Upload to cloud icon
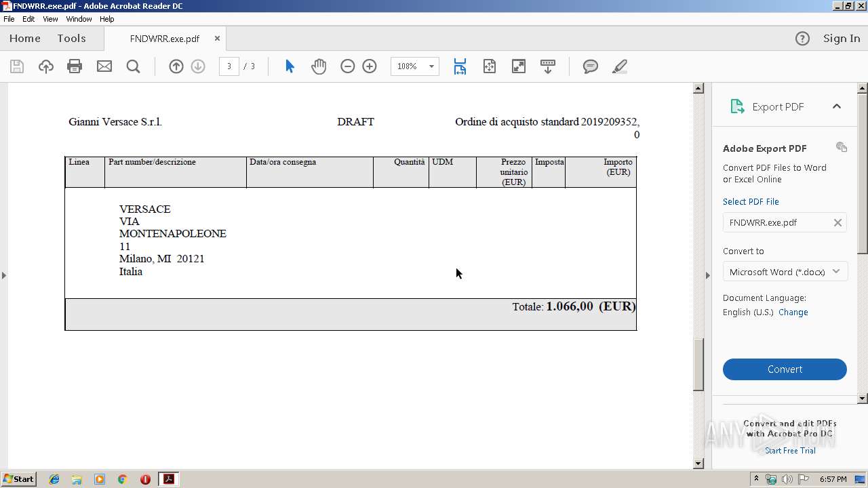Image resolution: width=868 pixels, height=488 pixels. pyautogui.click(x=45, y=66)
